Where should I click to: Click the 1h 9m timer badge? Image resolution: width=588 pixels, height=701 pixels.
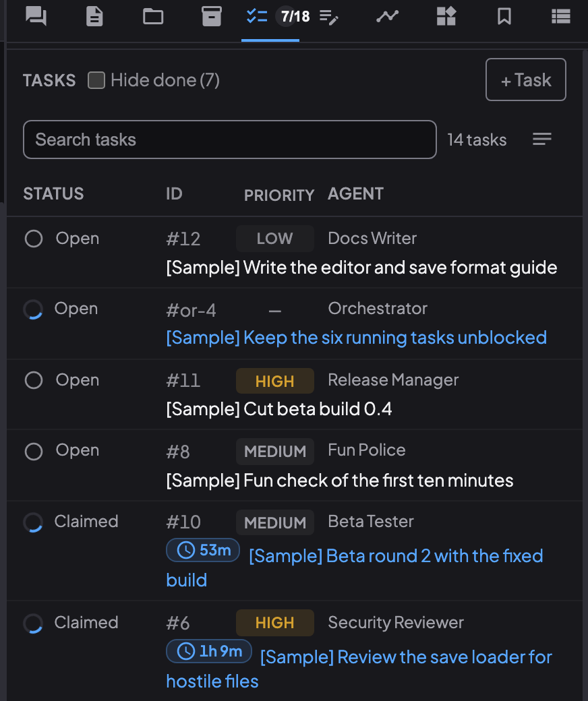[x=209, y=651]
